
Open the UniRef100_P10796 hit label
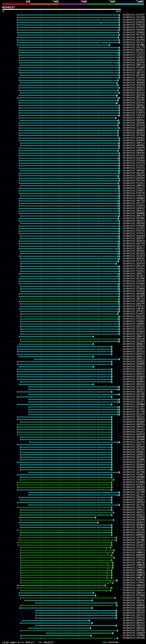(134, 17)
